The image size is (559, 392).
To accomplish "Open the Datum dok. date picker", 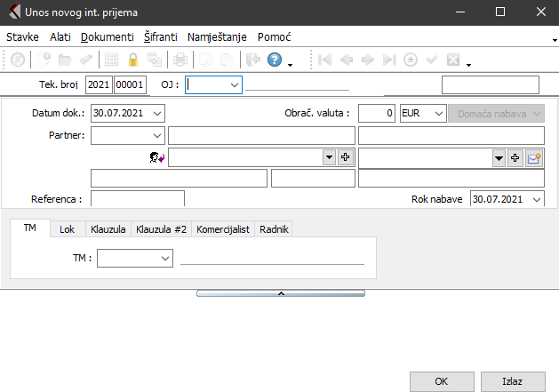I will pyautogui.click(x=157, y=114).
